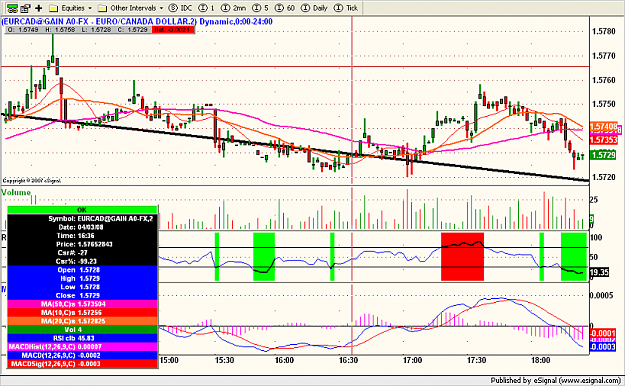Click the Date: 04/03/08 row

click(82, 227)
